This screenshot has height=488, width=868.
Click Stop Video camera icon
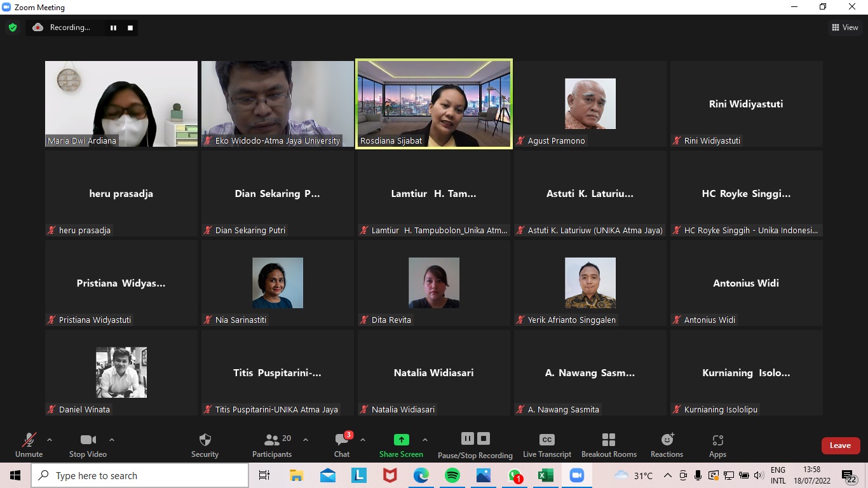[x=88, y=440]
